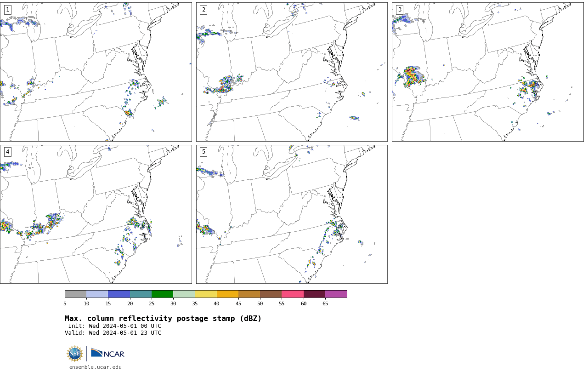This screenshot has height=372, width=588.
Task: Click the member number 4 label box
Action: click(7, 152)
